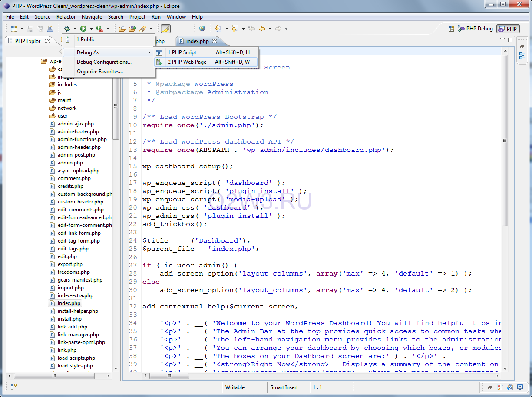The height and width of the screenshot is (397, 532).
Task: Click the Console monitor icon in bottom-right trim
Action: [x=520, y=387]
